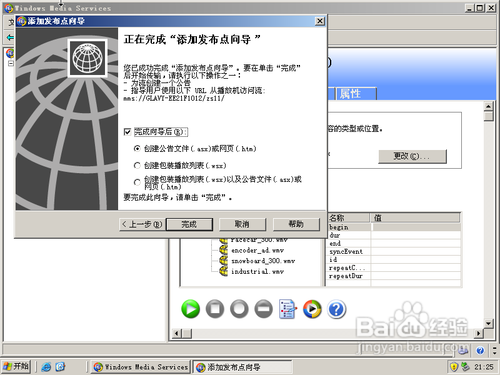Click the status bar help icon

[480, 350]
